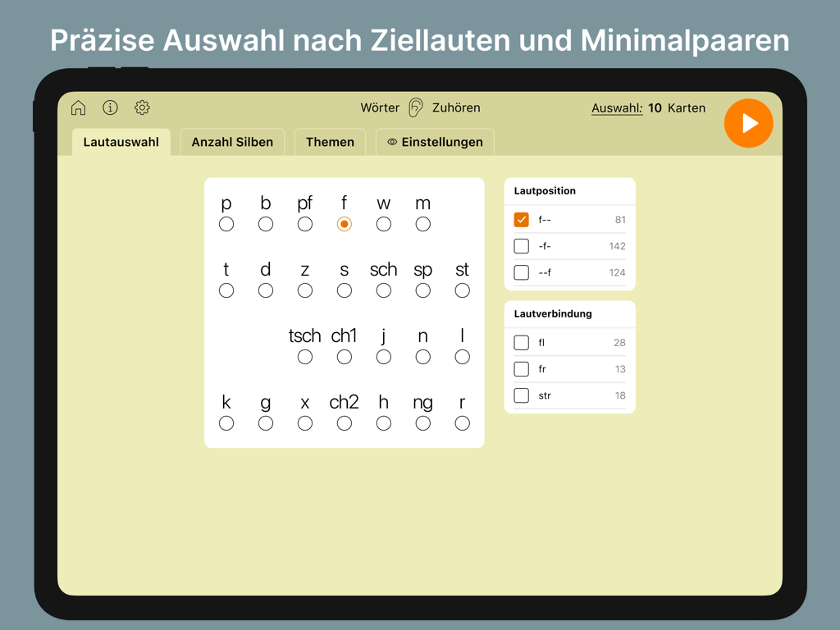This screenshot has height=630, width=840.
Task: Select the sch sound radio button
Action: [383, 290]
